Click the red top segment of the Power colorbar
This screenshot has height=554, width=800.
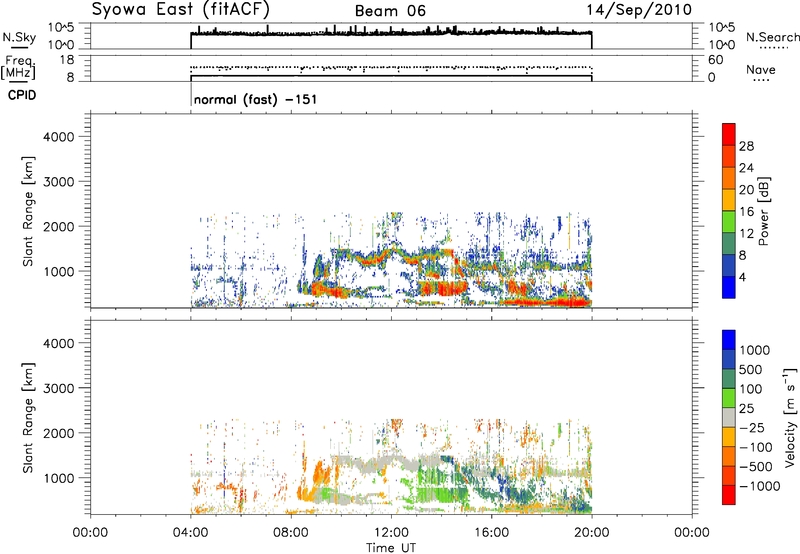click(729, 134)
